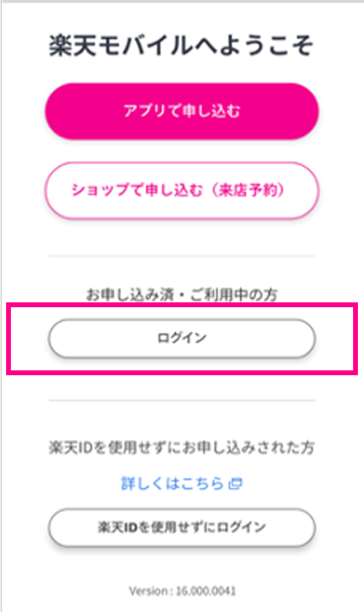Log in as an existing subscriber
Image resolution: width=364 pixels, height=612 pixels.
point(182,338)
